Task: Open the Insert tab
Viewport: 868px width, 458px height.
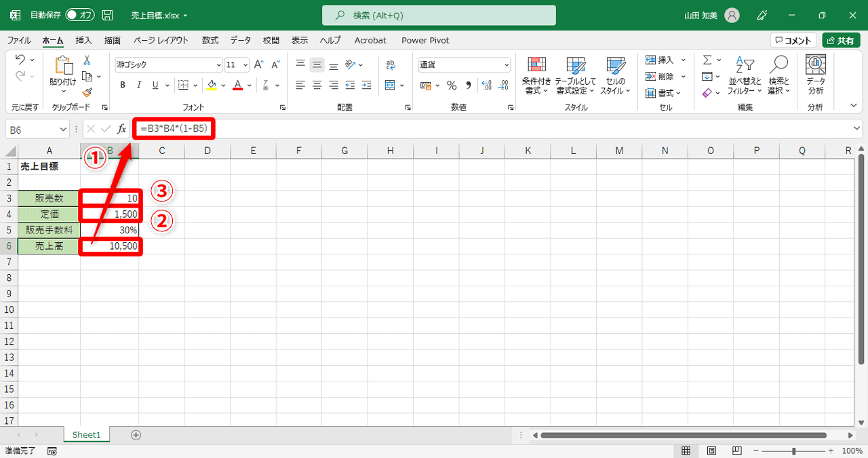Action: [83, 40]
